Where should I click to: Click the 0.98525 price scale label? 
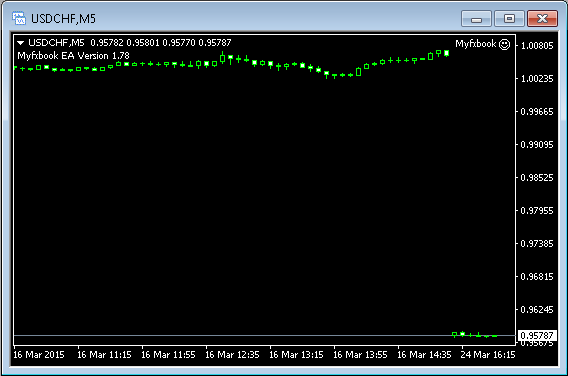pos(537,177)
